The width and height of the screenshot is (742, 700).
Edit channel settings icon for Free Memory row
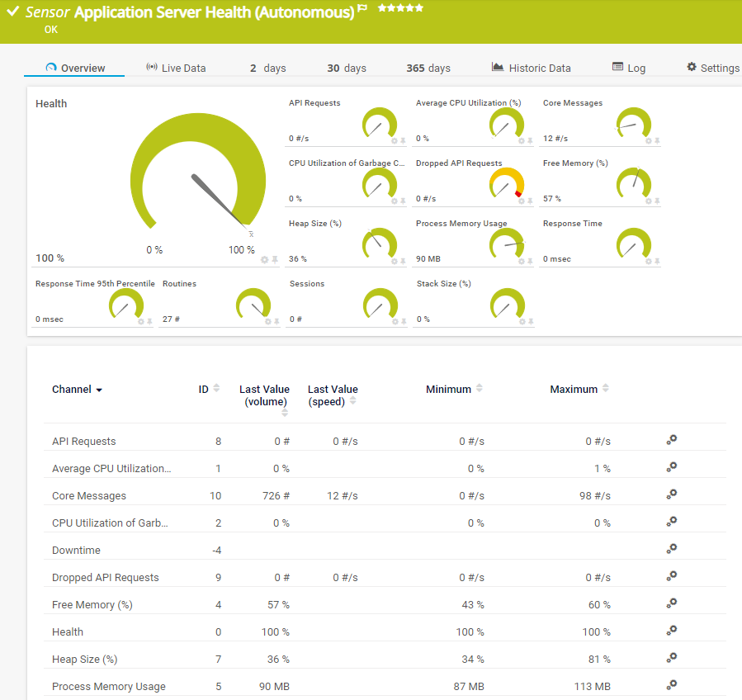(672, 603)
